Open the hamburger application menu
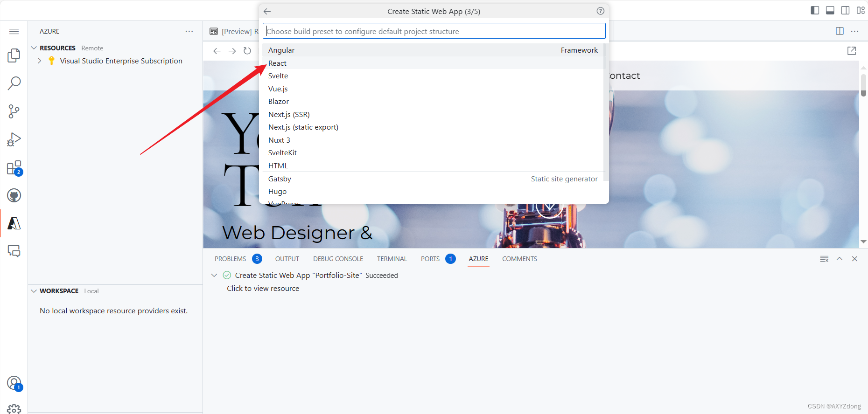This screenshot has height=414, width=868. (x=14, y=31)
